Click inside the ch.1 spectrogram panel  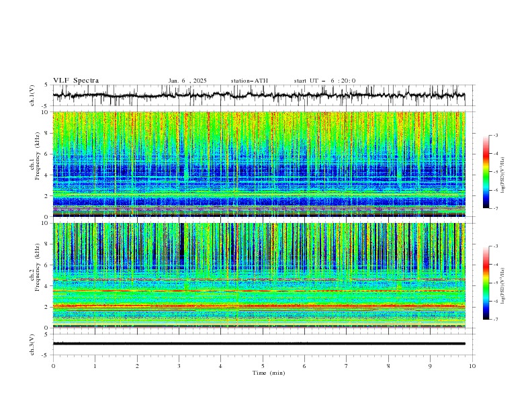[259, 164]
